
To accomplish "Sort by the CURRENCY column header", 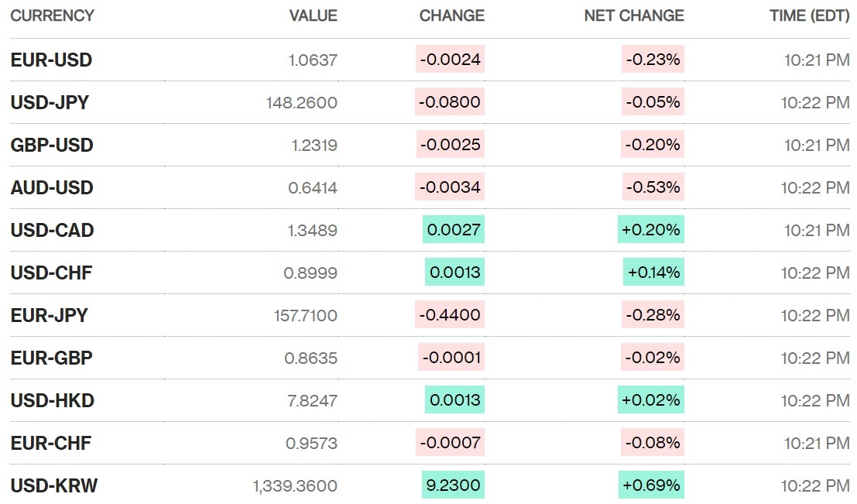I will (52, 15).
